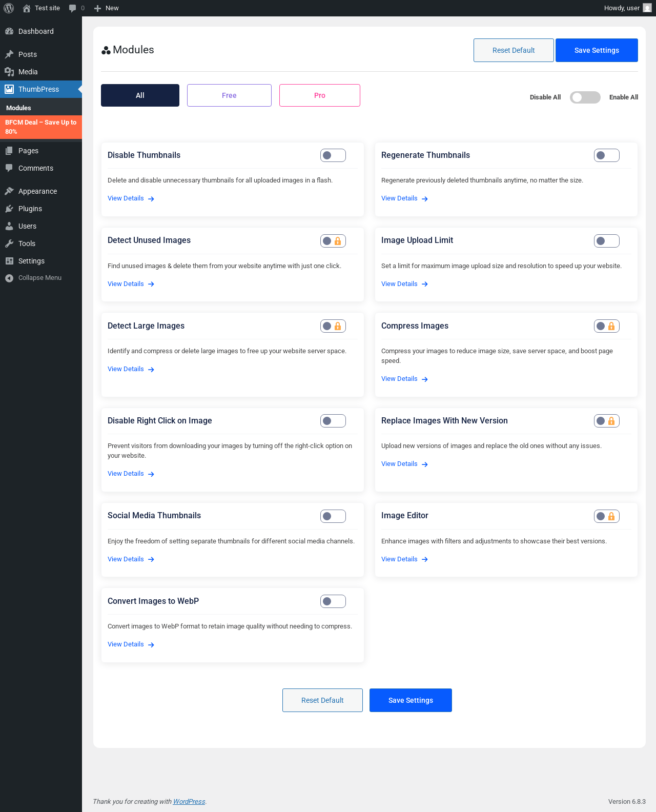Click the top Reset Default button

coord(514,50)
